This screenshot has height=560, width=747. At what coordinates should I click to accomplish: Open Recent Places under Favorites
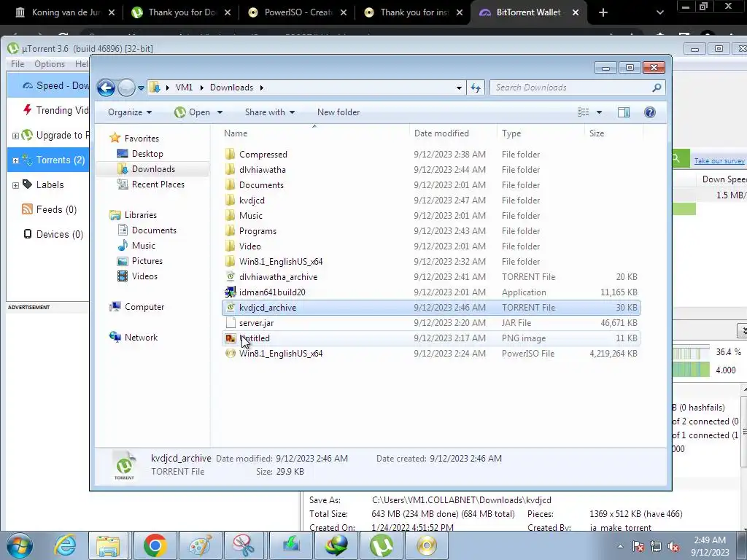click(158, 184)
